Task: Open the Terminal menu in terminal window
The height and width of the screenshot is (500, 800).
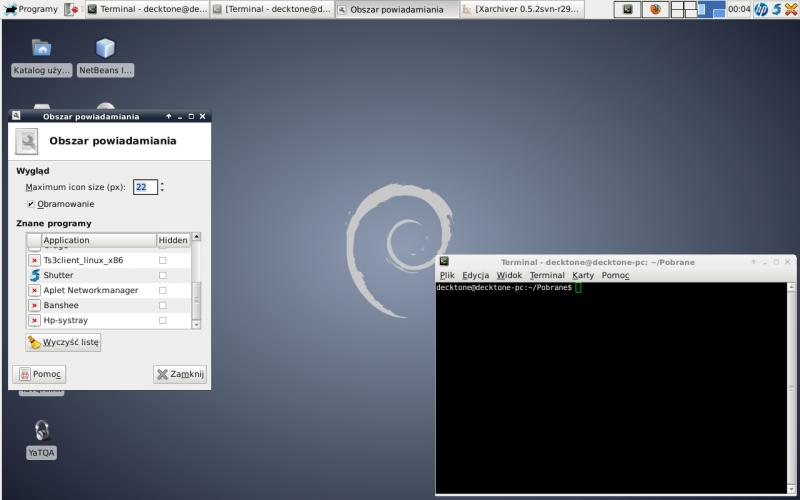Action: click(x=547, y=275)
